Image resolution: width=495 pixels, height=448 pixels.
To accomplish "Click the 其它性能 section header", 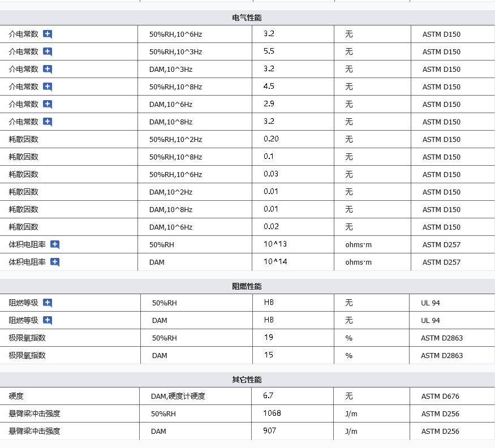I will [247, 380].
